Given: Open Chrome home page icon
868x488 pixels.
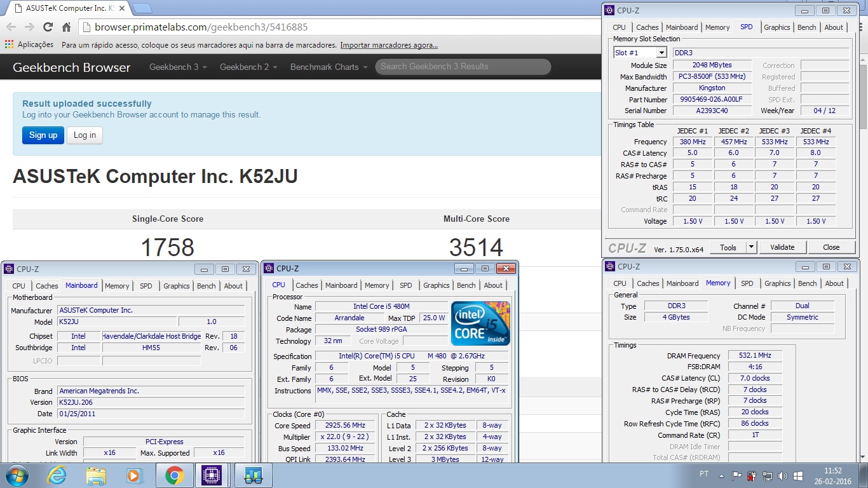Looking at the screenshot, I should (66, 27).
